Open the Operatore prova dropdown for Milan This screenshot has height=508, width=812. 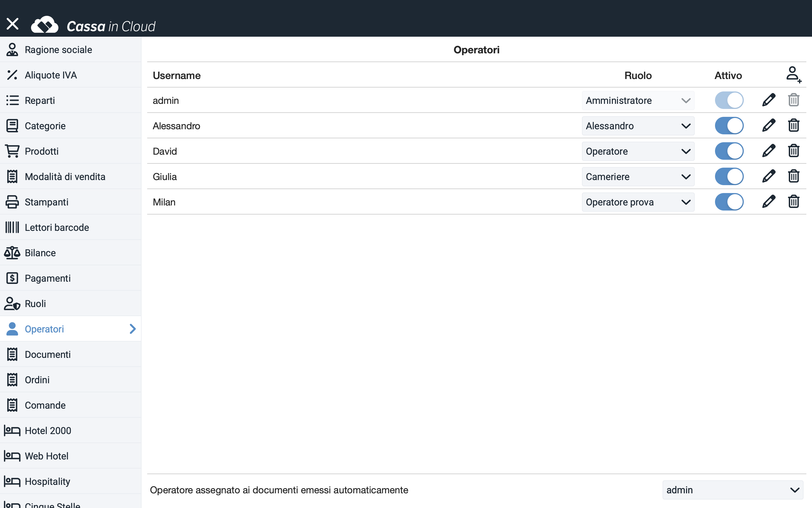638,202
